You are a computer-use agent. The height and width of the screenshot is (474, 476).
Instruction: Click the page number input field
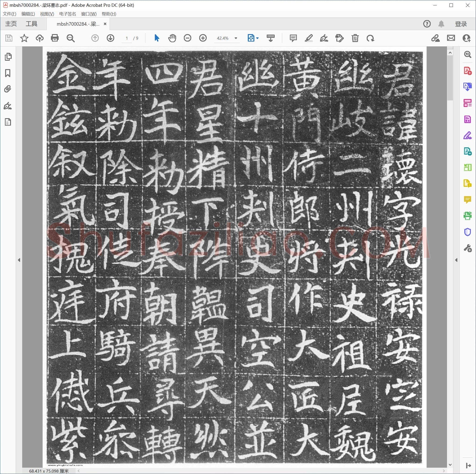point(127,38)
